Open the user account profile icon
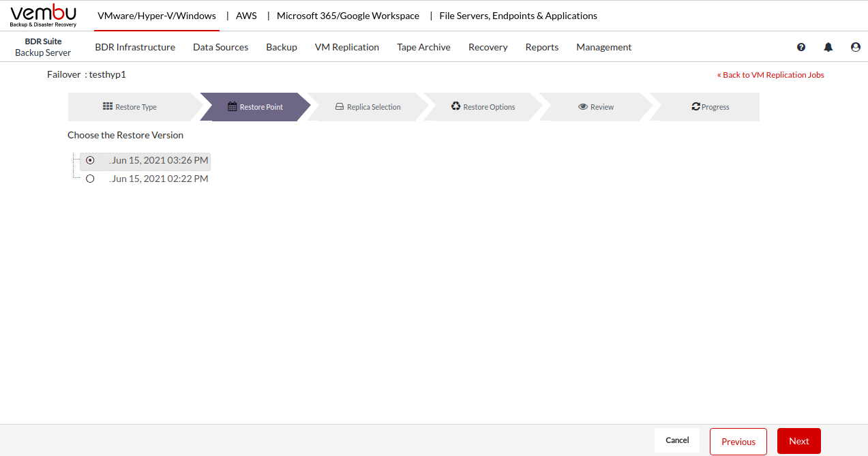 click(x=856, y=47)
